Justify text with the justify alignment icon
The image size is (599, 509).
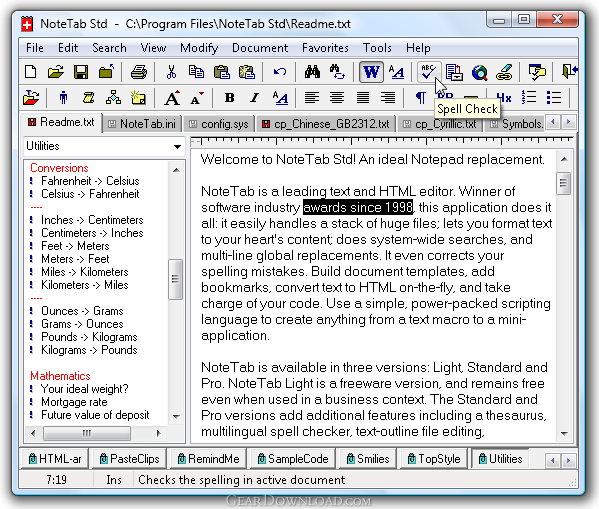pyautogui.click(x=363, y=98)
